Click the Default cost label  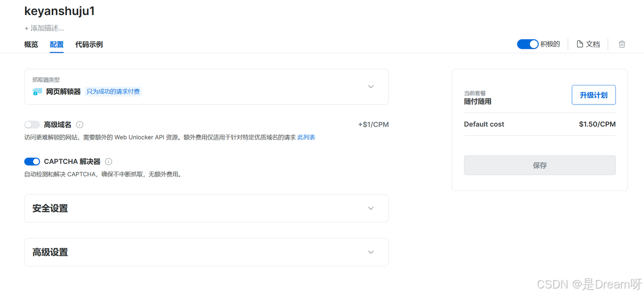[484, 124]
